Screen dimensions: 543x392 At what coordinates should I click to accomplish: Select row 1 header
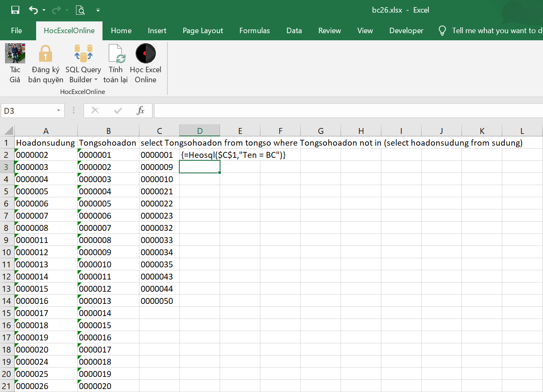tap(7, 143)
